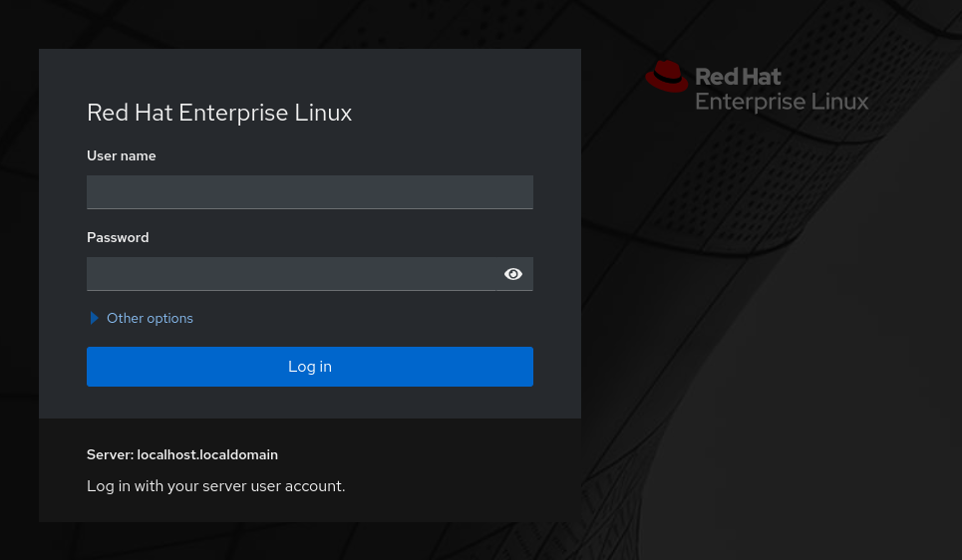
Task: Click the 'Log in with your server user account' message
Action: point(215,486)
